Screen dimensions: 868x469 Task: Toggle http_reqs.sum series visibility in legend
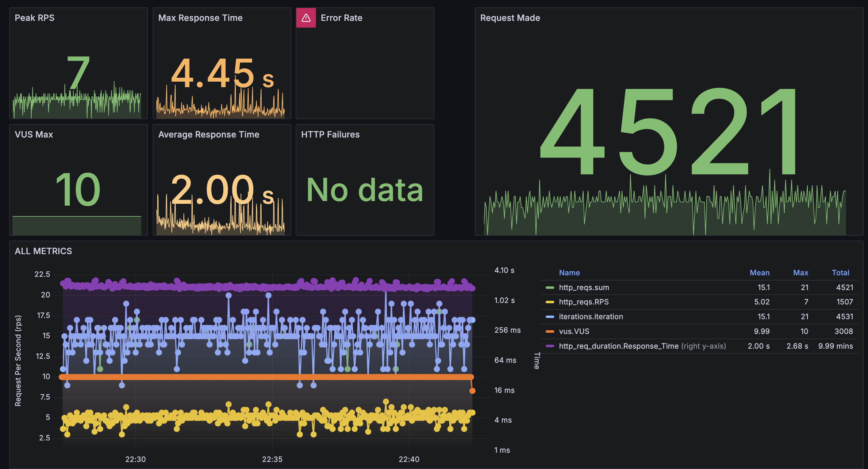point(584,288)
